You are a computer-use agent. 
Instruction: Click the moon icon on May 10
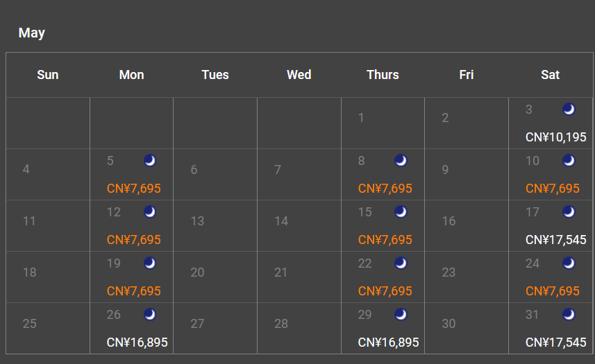tap(569, 161)
